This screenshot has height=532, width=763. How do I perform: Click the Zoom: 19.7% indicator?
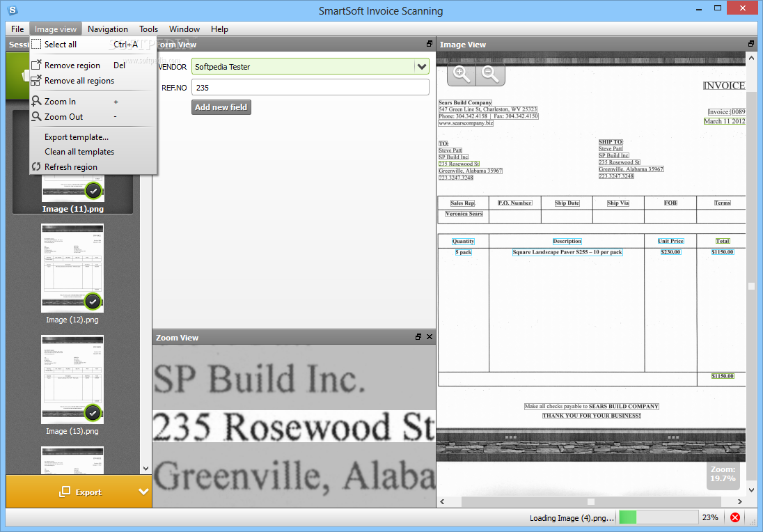pyautogui.click(x=723, y=474)
